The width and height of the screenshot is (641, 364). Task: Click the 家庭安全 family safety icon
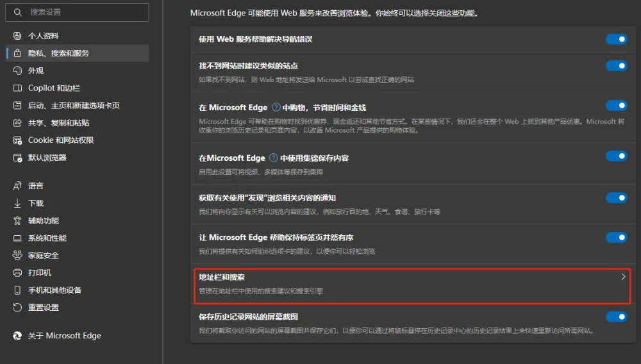(x=17, y=255)
